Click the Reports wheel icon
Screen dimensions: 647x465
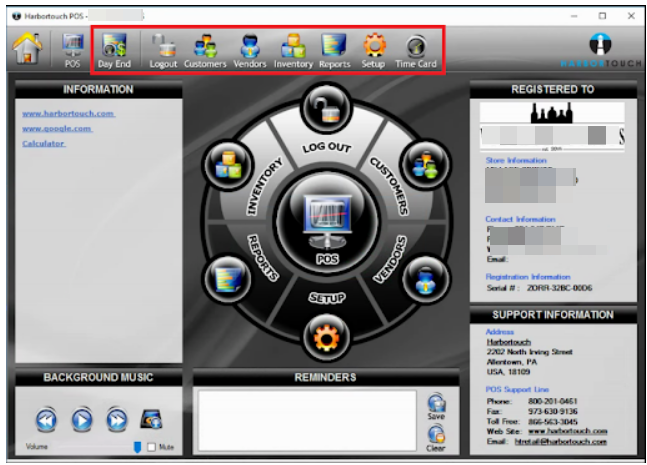coord(224,277)
